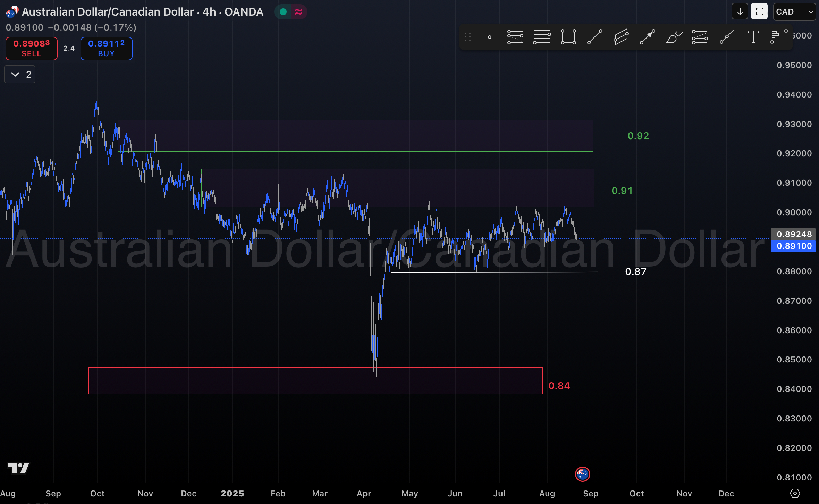Open chart time axis settings gear
819x504 pixels.
(x=795, y=493)
